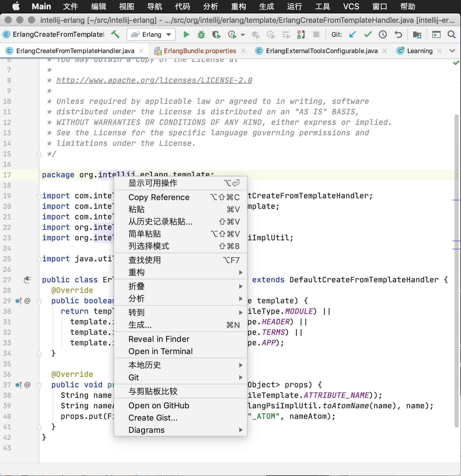Expand the profiler run options arrow
Viewport: 461px width, 476px height.
[x=242, y=35]
